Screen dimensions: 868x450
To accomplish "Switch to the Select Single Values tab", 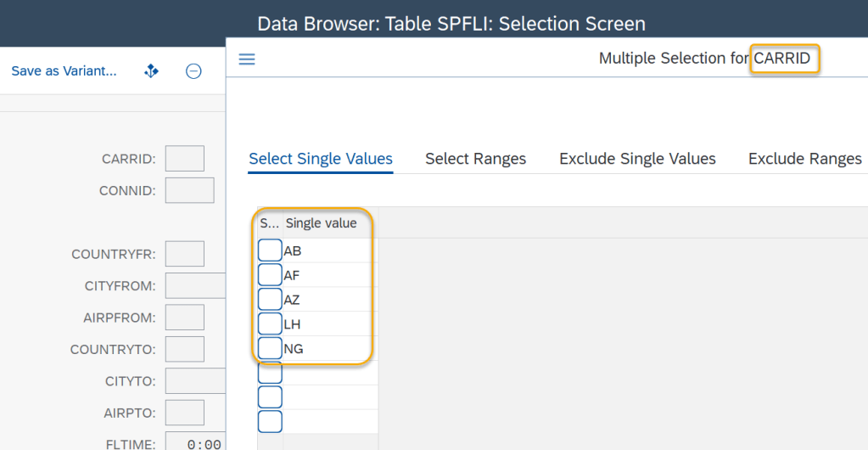I will tap(321, 159).
